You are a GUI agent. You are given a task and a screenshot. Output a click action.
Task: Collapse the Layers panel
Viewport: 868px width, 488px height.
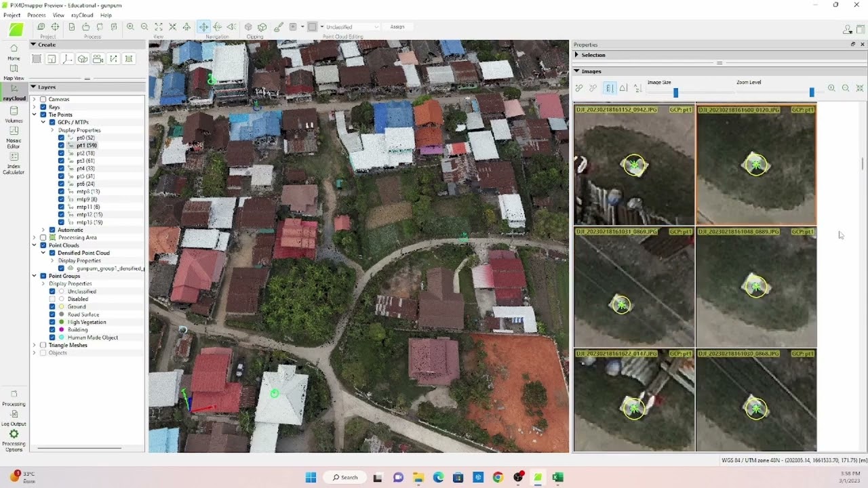point(33,87)
